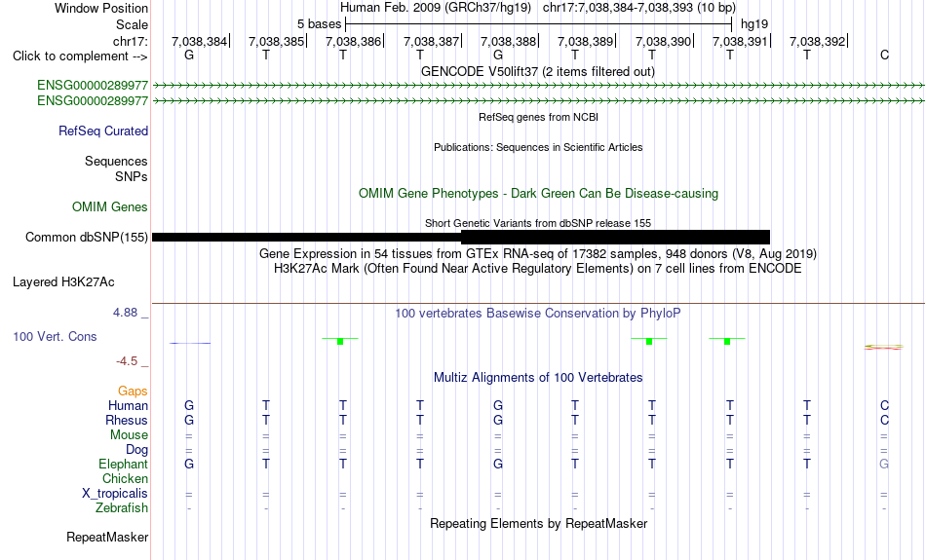Viewport: 926px width, 560px height.
Task: Click the hg19 label beside scale bar
Action: 754,24
